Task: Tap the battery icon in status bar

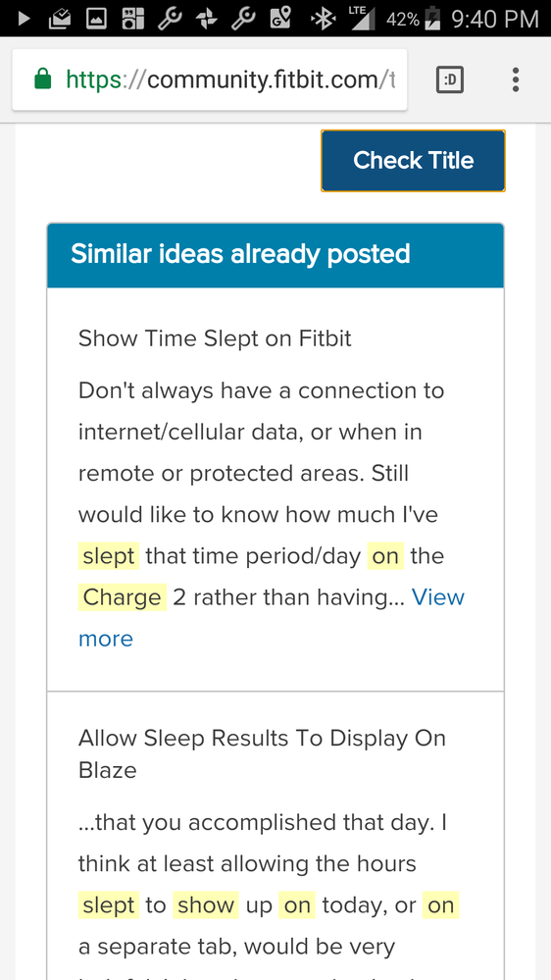Action: pyautogui.click(x=432, y=19)
